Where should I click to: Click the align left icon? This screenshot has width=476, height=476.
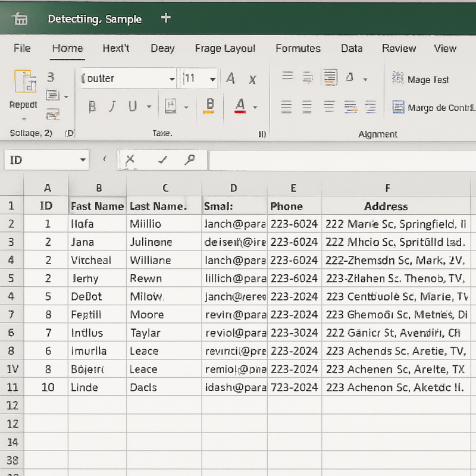pyautogui.click(x=286, y=107)
